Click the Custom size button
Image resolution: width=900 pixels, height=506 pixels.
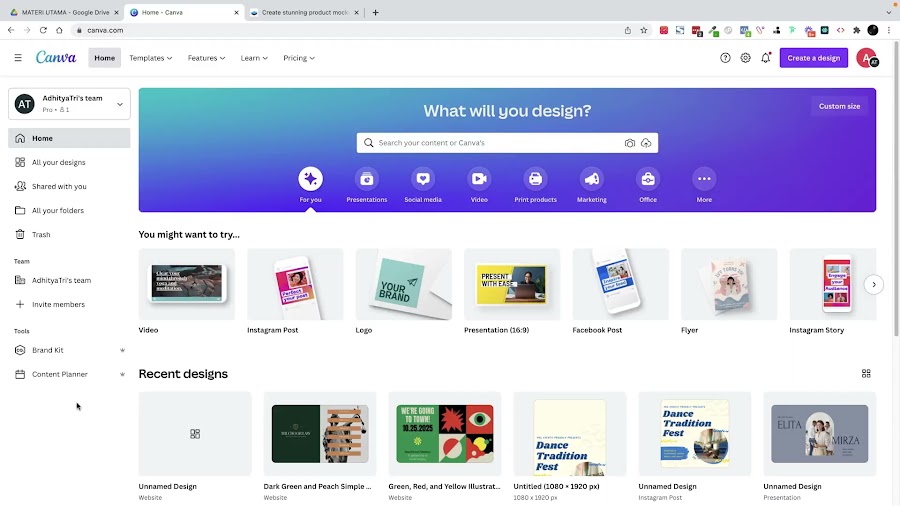tap(839, 106)
